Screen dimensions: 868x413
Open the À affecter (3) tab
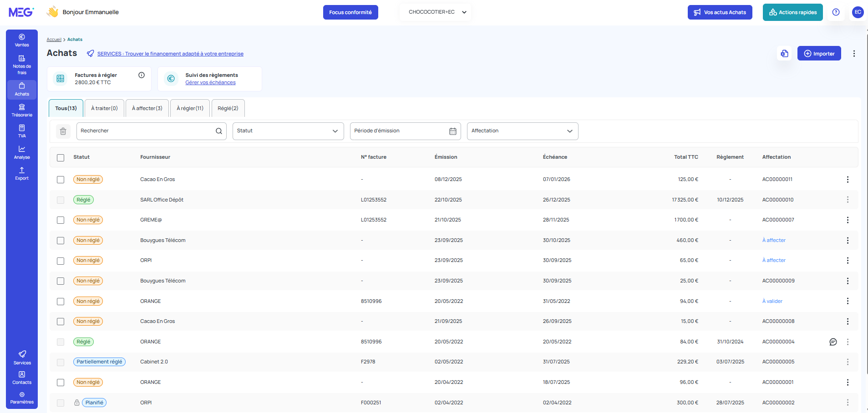coord(147,108)
